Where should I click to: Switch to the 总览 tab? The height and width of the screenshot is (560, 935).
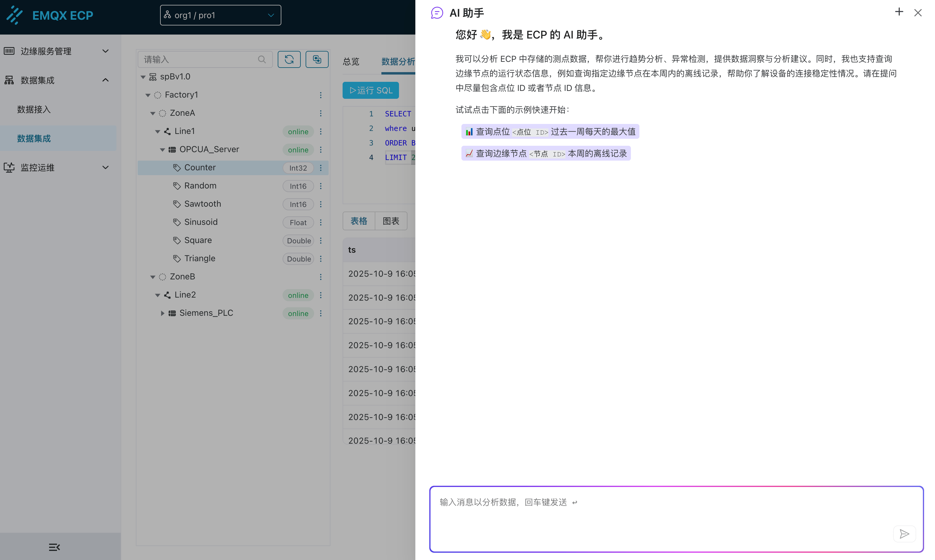(x=350, y=62)
